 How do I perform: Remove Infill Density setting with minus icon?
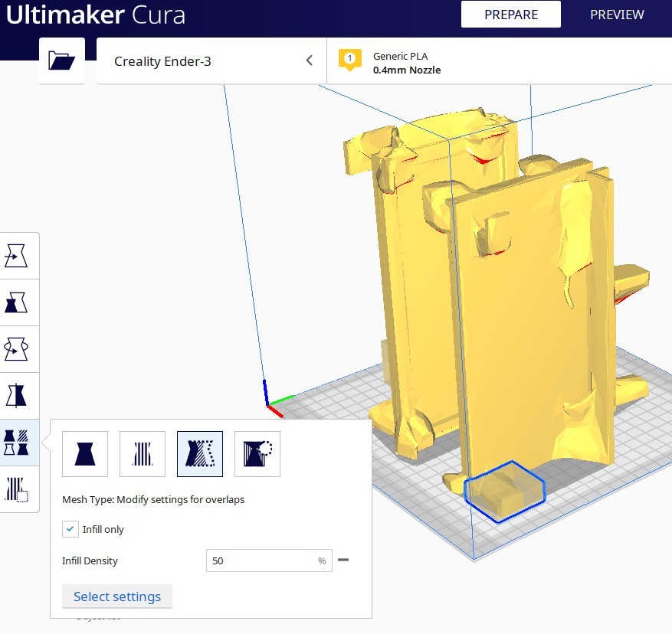[x=343, y=560]
